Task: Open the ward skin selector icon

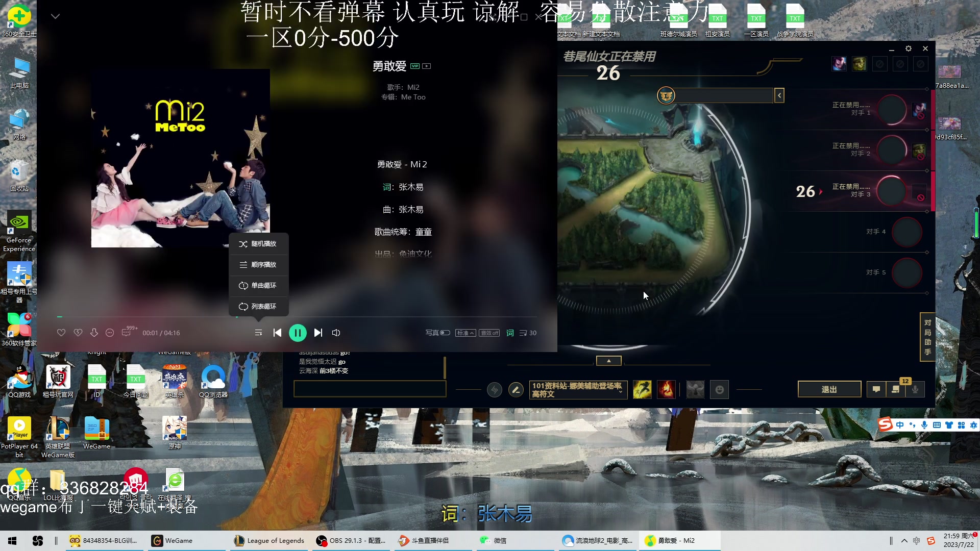Action: pos(695,390)
